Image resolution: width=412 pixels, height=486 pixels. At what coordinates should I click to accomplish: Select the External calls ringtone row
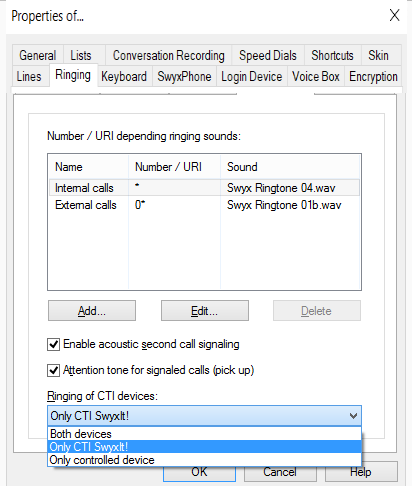coord(204,205)
